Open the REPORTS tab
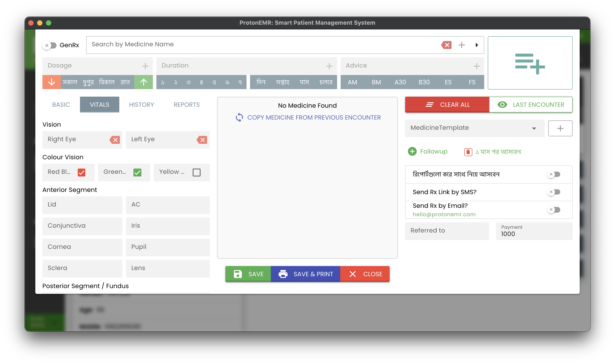 point(186,105)
